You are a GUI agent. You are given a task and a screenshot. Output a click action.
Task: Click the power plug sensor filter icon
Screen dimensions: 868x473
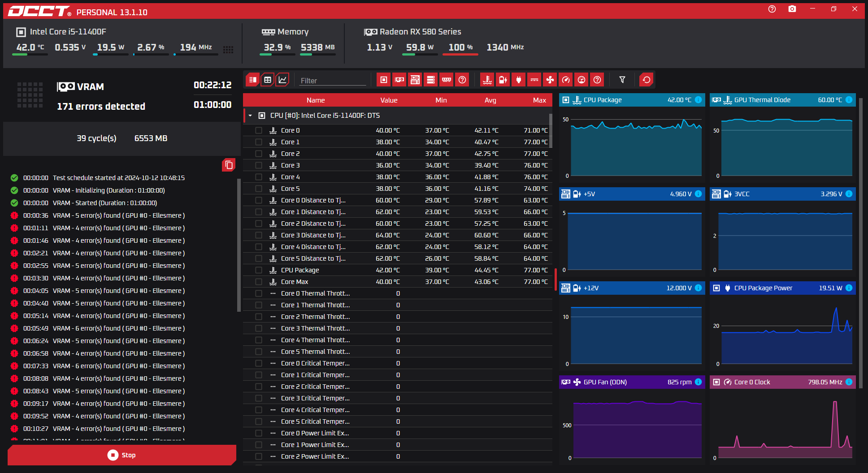pos(519,80)
